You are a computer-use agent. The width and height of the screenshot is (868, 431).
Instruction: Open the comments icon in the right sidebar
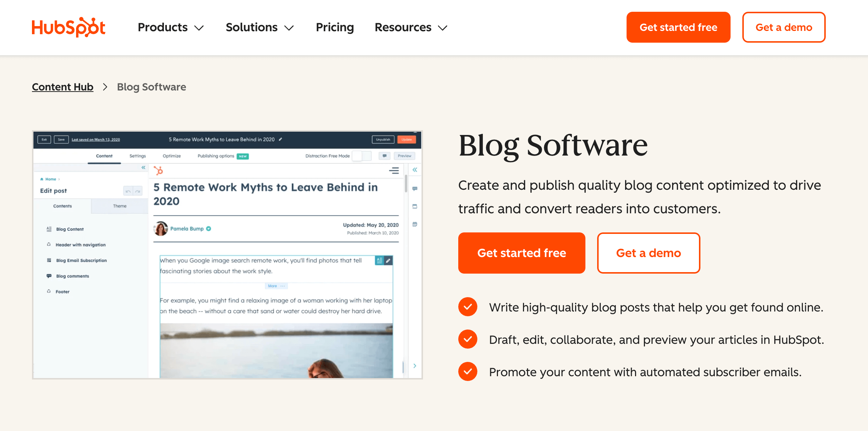point(415,189)
